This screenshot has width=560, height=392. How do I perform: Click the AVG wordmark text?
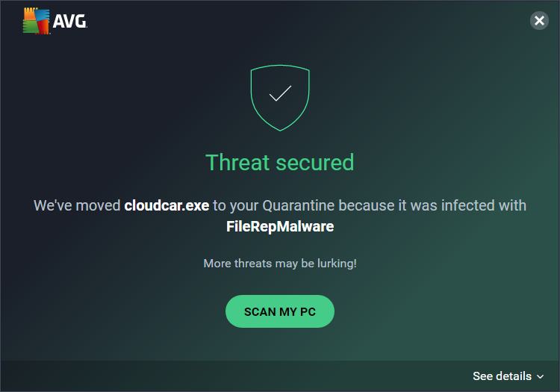[70, 22]
